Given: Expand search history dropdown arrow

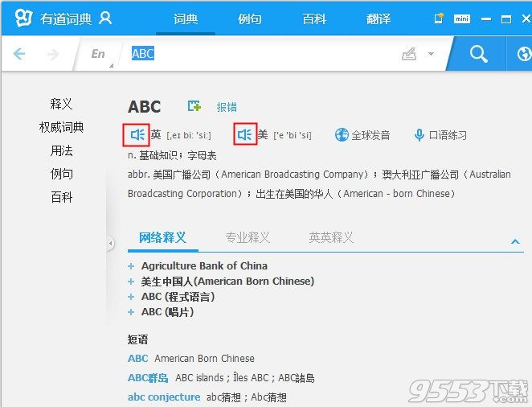Looking at the screenshot, I should [x=431, y=54].
